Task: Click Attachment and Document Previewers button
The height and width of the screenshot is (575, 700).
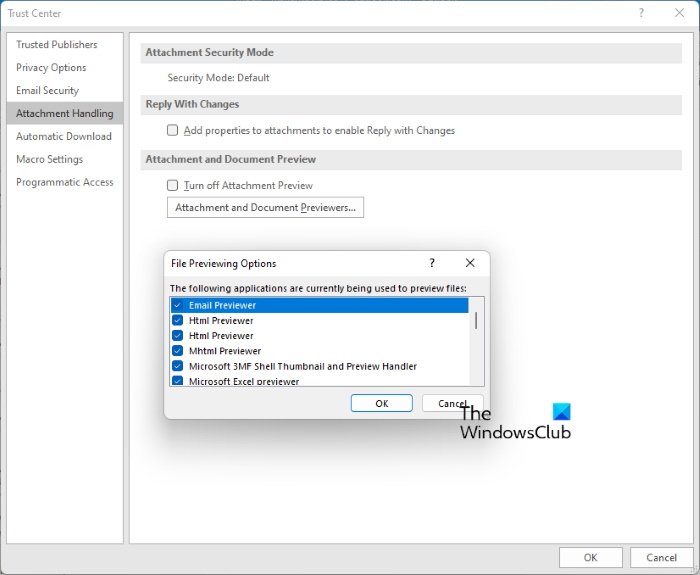Action: click(x=265, y=208)
